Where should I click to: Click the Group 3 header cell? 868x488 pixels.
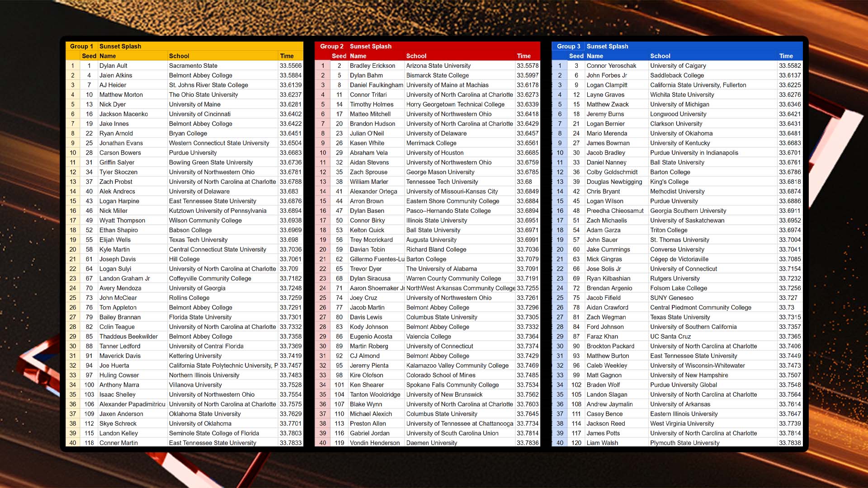(568, 46)
